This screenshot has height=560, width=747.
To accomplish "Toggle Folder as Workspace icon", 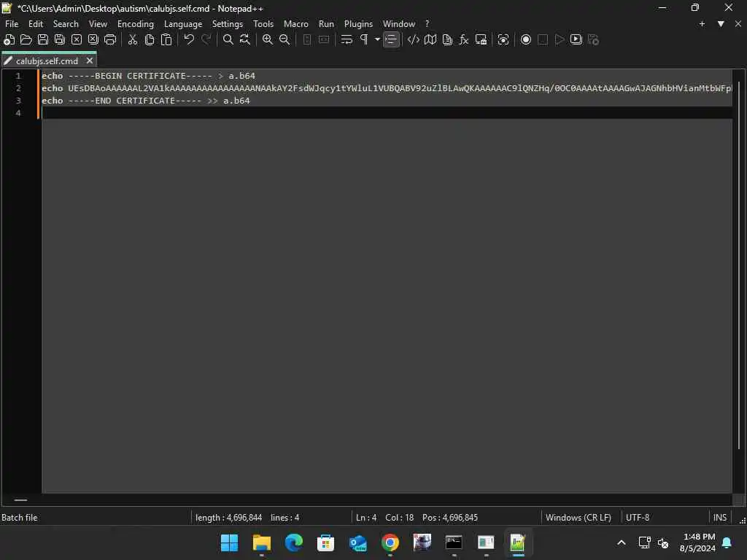I will pos(481,39).
